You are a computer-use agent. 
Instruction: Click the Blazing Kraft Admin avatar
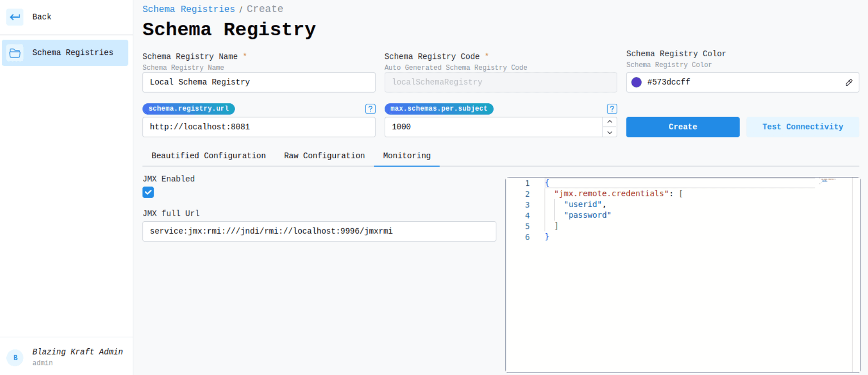coord(15,357)
